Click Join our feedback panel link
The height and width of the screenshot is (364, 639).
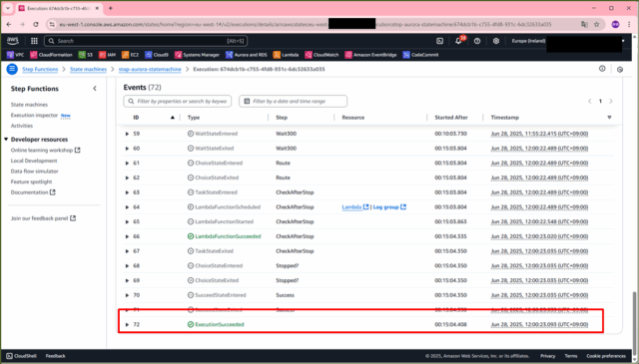[43, 218]
